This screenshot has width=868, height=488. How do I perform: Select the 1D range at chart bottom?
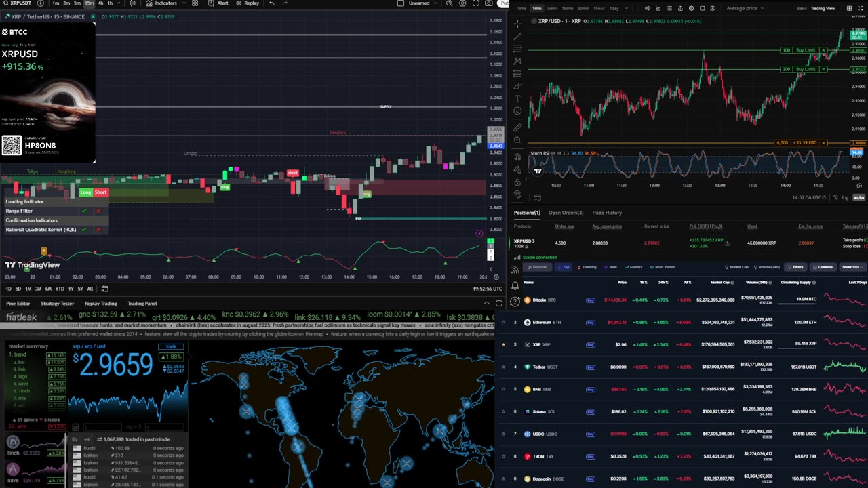click(x=9, y=289)
